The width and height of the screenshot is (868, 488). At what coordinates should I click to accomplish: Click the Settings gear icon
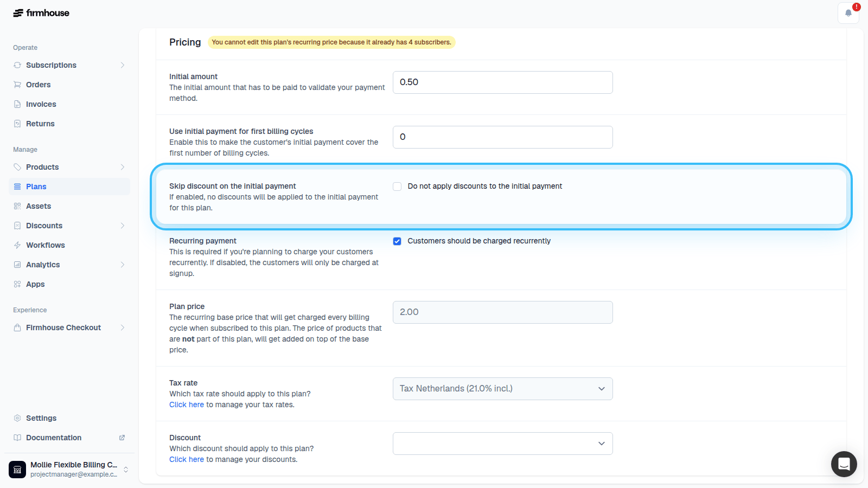click(x=17, y=418)
